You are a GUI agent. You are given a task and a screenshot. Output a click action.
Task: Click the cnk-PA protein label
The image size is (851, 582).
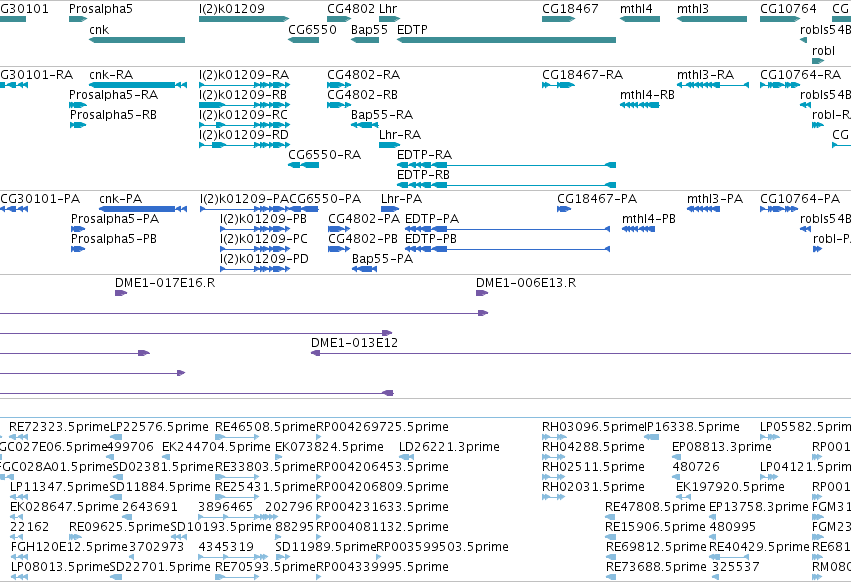pyautogui.click(x=120, y=199)
